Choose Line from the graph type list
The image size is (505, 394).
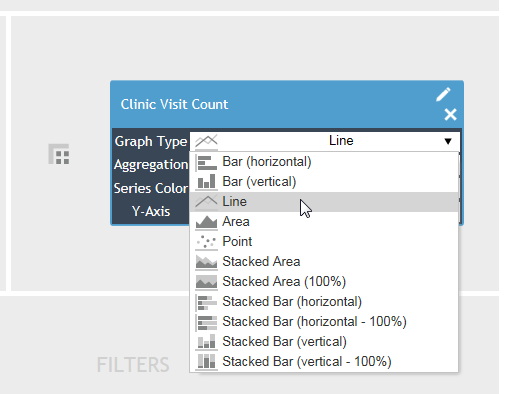tap(324, 202)
